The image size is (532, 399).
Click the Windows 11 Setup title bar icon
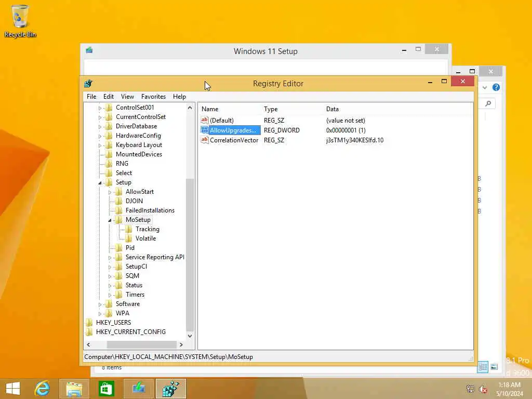pos(89,50)
